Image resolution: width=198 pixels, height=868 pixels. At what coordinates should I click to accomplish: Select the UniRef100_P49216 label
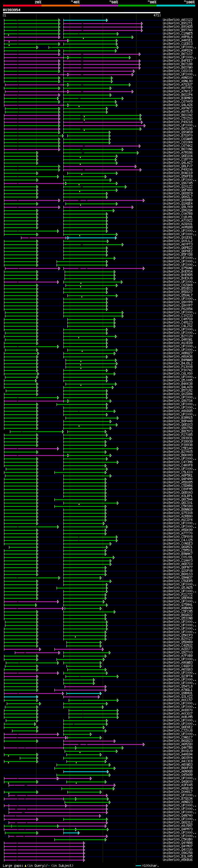coord(178,122)
